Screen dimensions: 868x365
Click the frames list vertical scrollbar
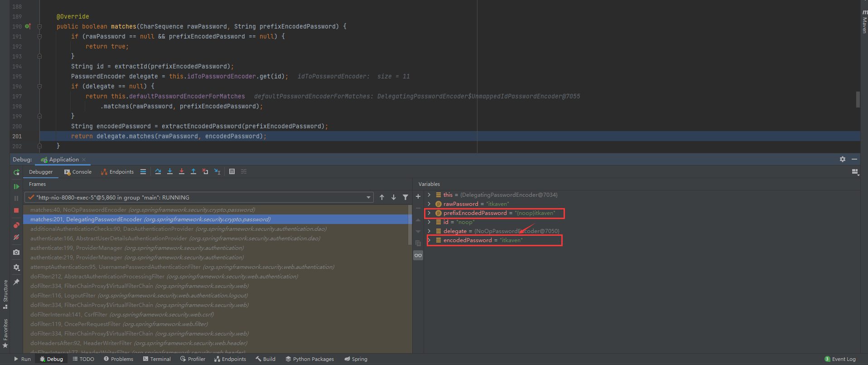click(410, 225)
